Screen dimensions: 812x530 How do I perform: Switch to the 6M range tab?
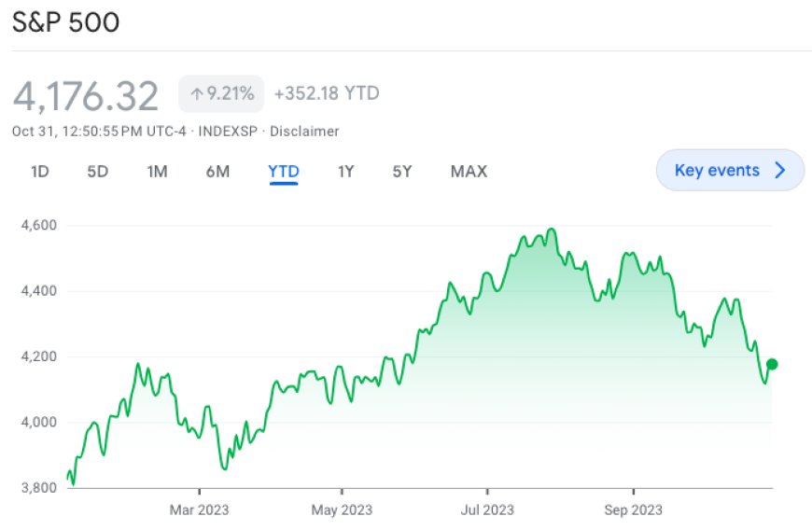point(217,172)
